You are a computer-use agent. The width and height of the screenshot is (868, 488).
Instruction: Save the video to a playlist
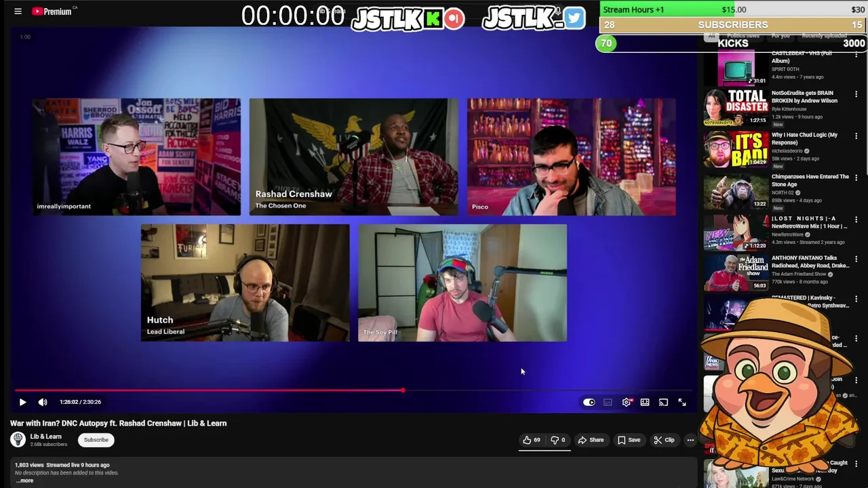tap(629, 440)
